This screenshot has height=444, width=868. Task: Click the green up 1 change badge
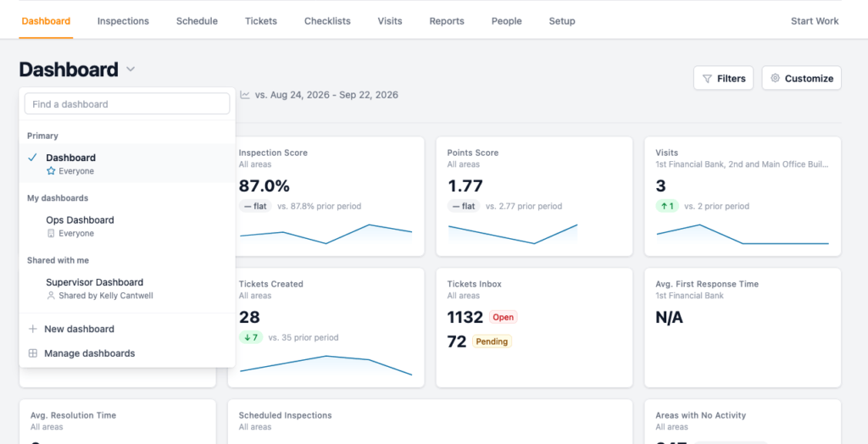point(667,206)
